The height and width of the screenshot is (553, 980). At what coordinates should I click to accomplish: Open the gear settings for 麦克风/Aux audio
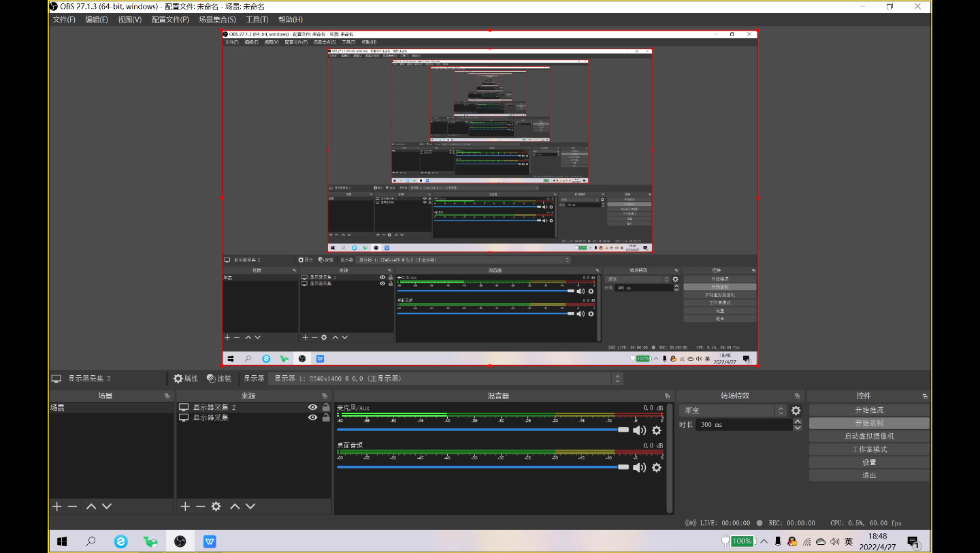[657, 430]
